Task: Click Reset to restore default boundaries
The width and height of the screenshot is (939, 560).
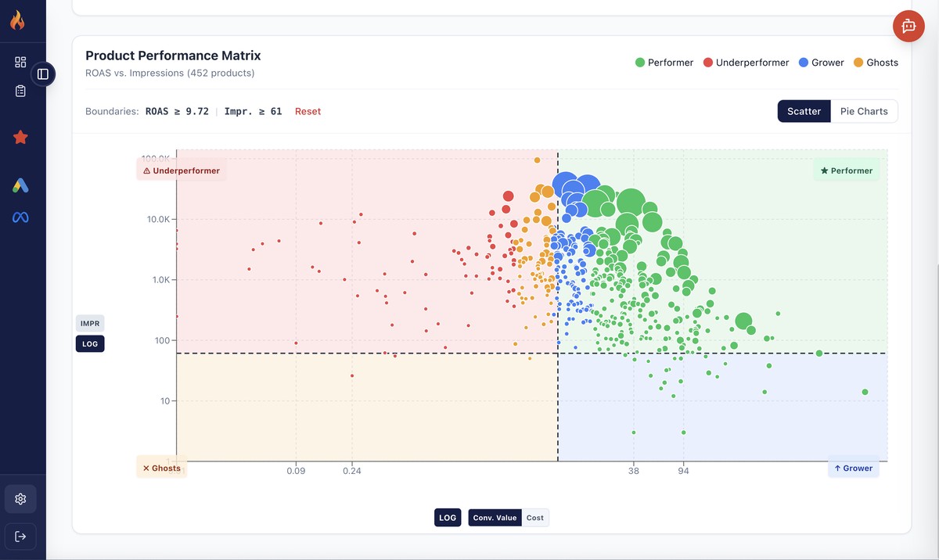Action: [x=308, y=111]
